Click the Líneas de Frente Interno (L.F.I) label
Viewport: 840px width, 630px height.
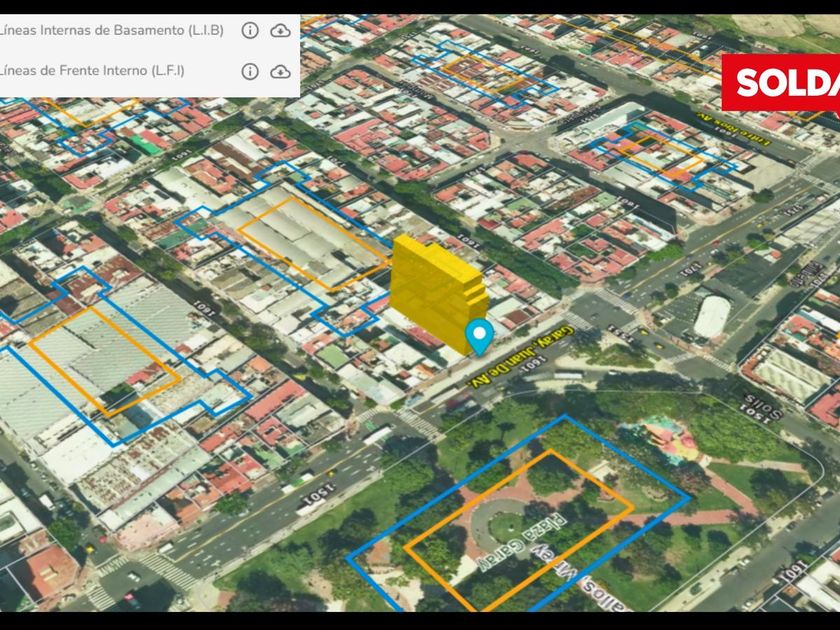point(92,71)
